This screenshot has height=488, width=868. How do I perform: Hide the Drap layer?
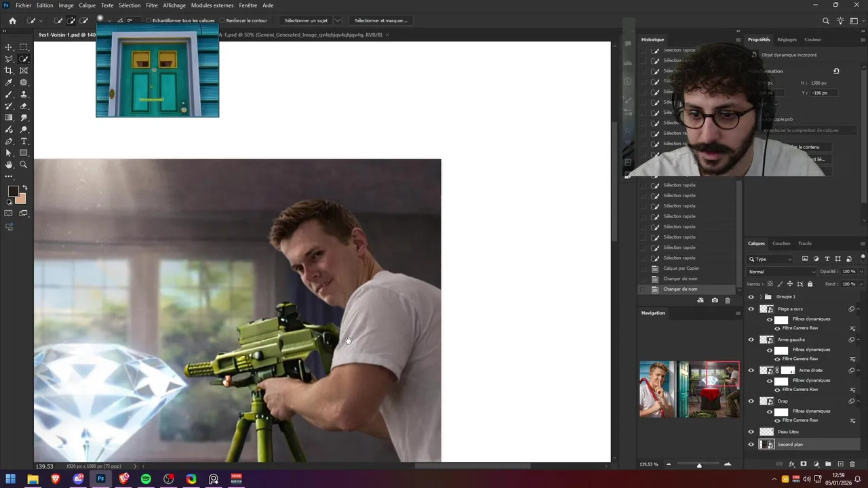click(x=751, y=401)
